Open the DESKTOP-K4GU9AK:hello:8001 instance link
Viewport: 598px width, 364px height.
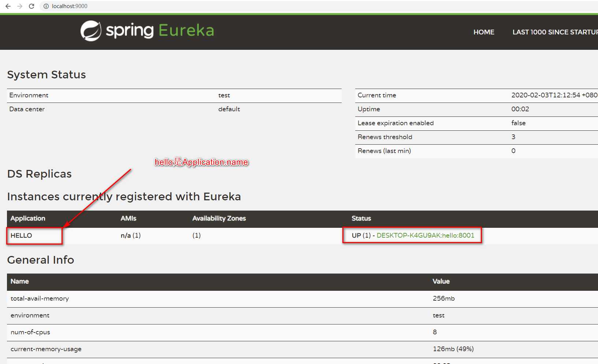pos(426,235)
